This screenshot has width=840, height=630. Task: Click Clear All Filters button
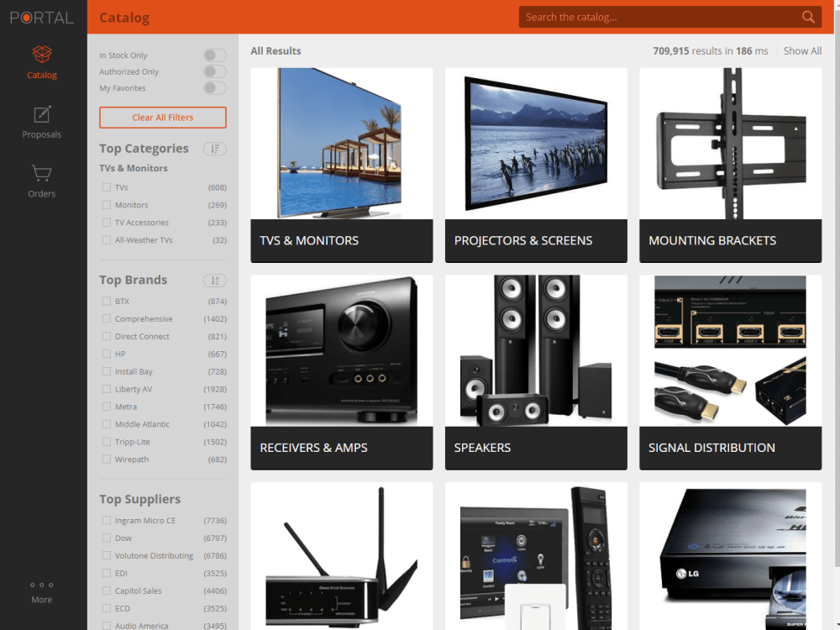tap(163, 118)
